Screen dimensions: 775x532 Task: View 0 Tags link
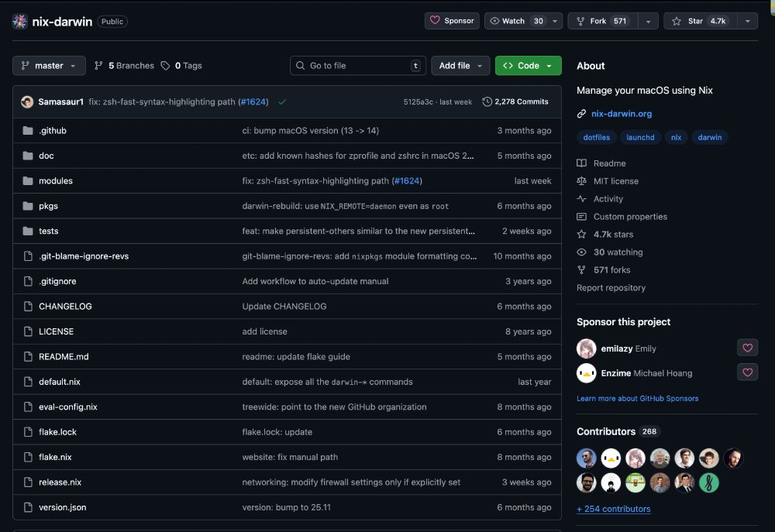[x=182, y=66]
